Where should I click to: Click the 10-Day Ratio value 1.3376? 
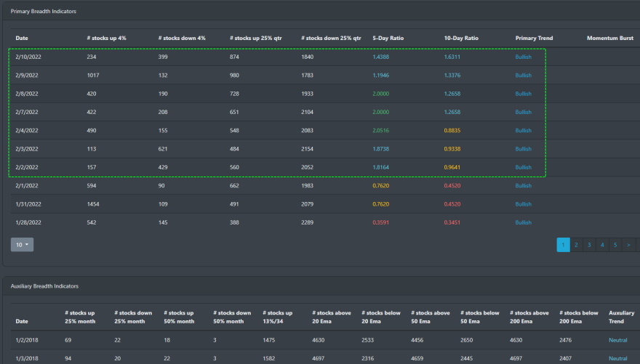[x=452, y=75]
